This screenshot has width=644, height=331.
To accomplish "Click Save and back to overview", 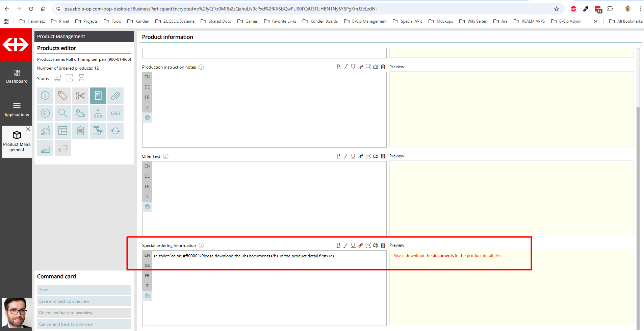I will 84,301.
